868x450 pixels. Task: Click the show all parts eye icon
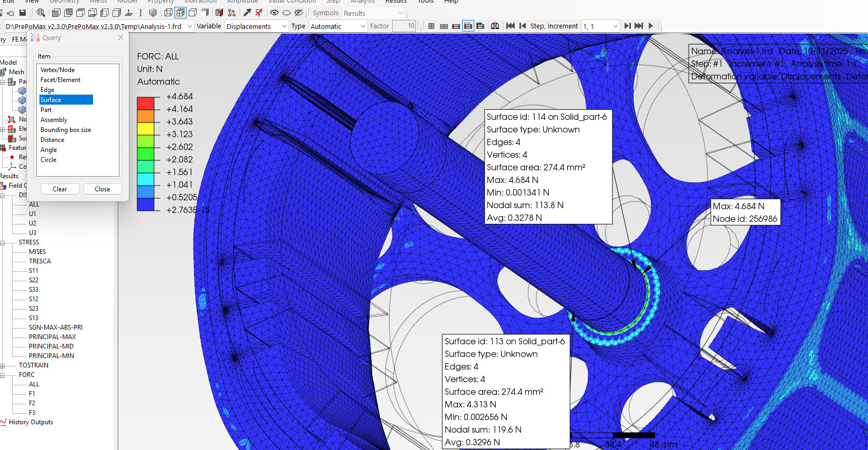tap(274, 13)
